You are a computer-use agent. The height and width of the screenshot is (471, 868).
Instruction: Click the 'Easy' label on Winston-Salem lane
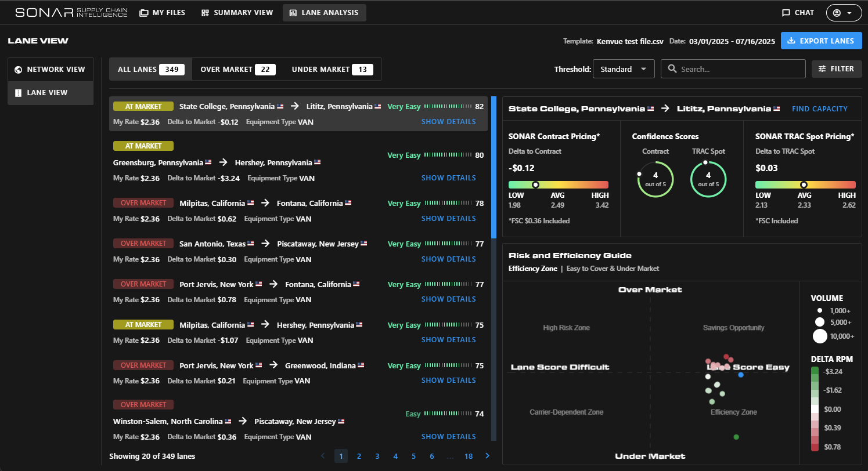[413, 414]
